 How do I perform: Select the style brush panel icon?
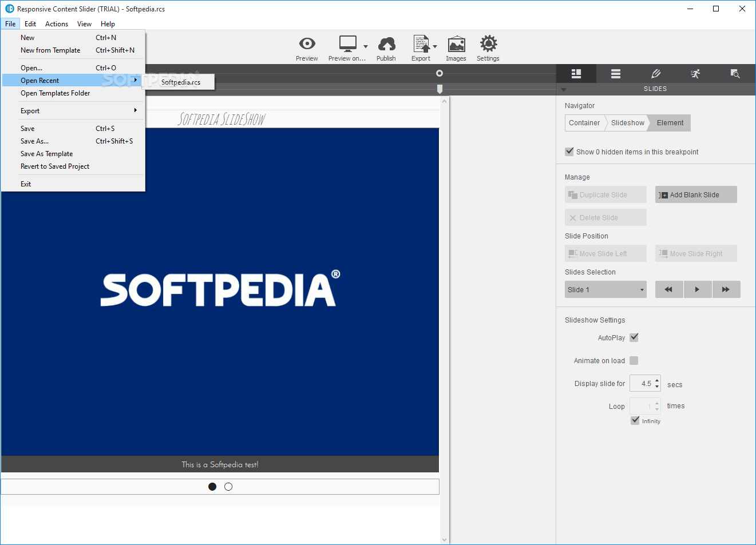tap(656, 74)
